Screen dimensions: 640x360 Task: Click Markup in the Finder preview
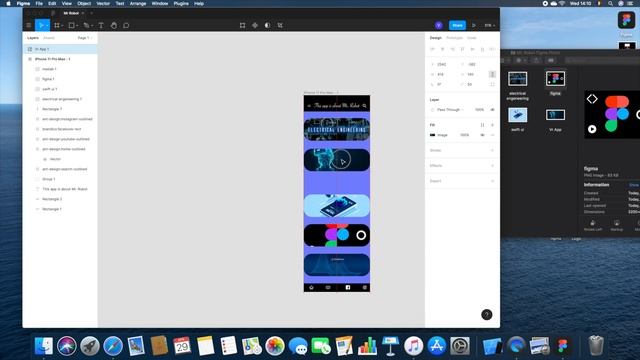coord(616,225)
